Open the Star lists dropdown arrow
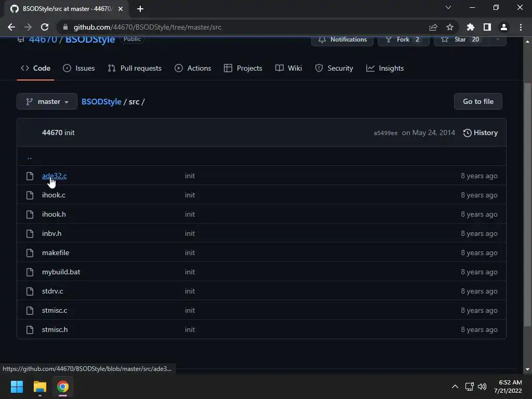 tap(498, 39)
